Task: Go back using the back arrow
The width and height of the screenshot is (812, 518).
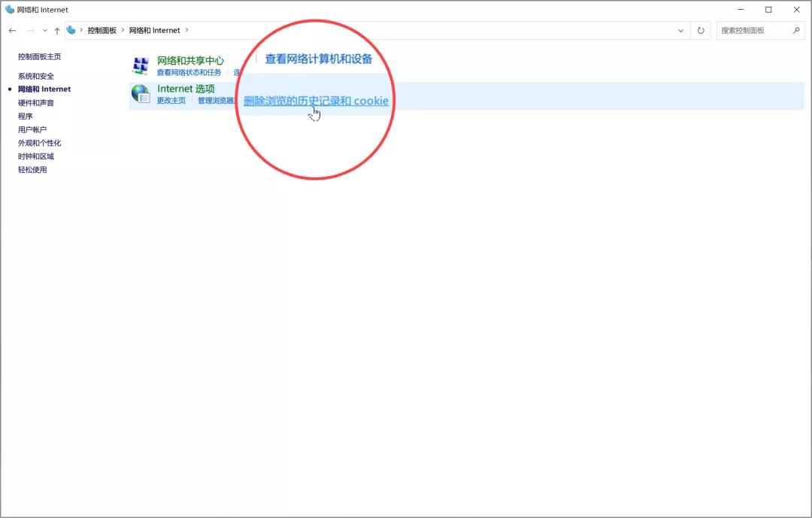Action: click(13, 31)
